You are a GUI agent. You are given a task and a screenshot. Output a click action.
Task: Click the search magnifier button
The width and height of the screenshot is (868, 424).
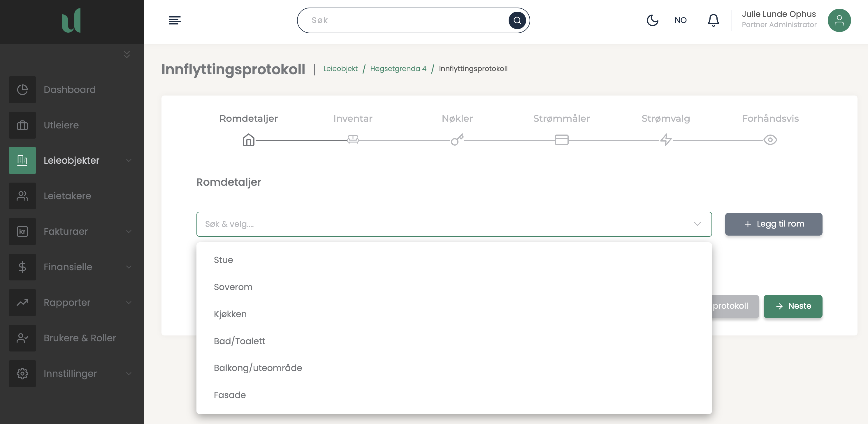click(x=517, y=20)
